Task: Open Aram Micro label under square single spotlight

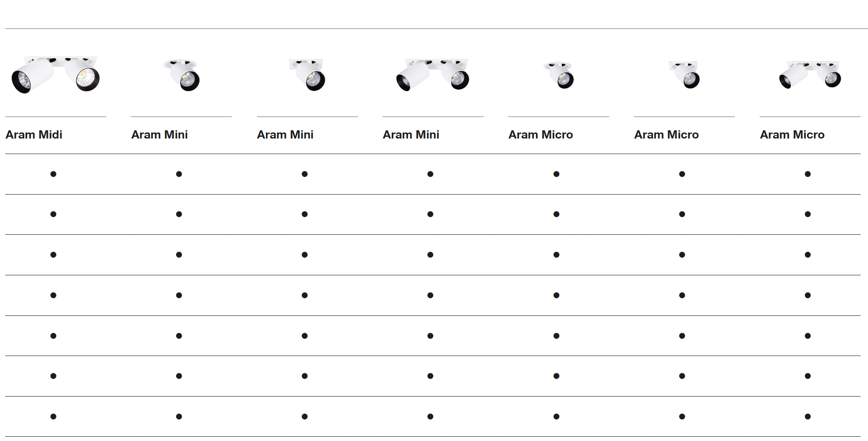Action: (666, 135)
